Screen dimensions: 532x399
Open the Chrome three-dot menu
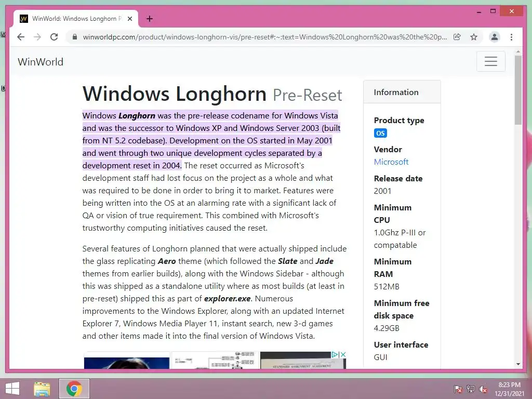click(x=511, y=37)
